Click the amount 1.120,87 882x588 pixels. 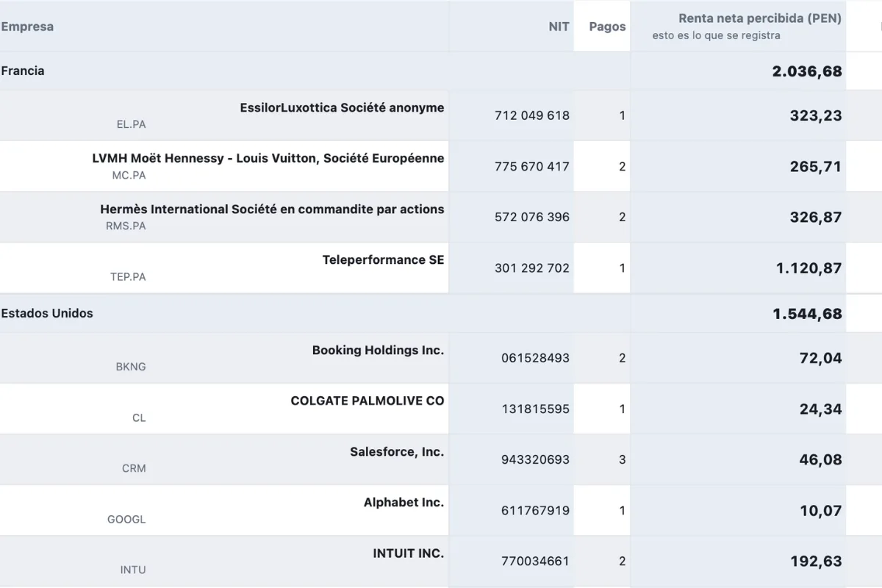tap(809, 268)
